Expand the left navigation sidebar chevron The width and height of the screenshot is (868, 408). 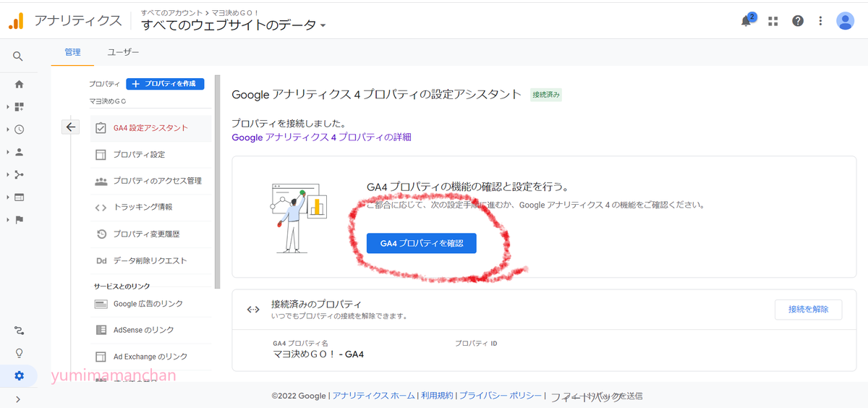(18, 399)
